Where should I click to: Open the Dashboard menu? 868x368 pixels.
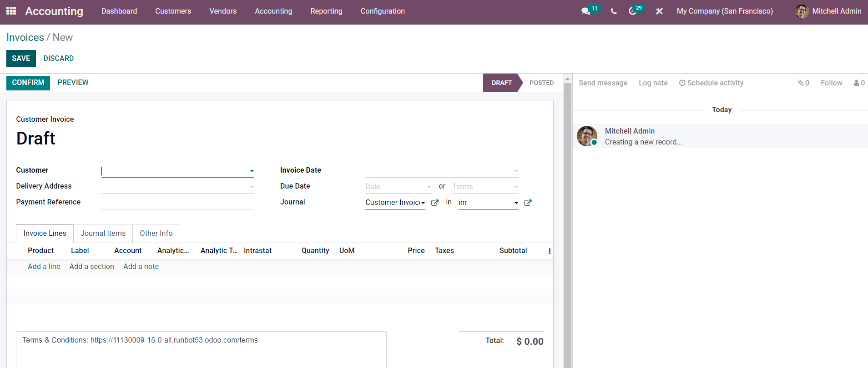(x=119, y=11)
